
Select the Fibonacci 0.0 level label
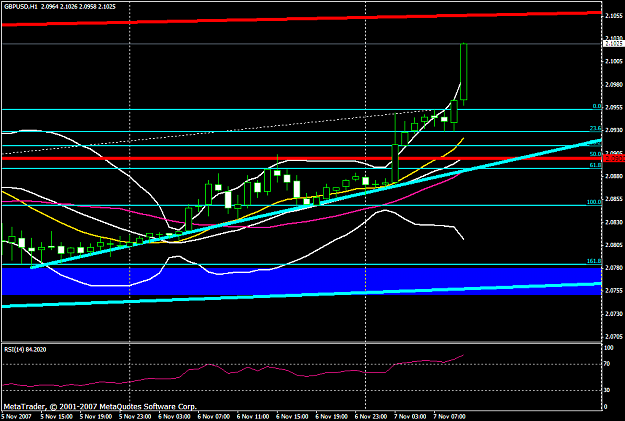pyautogui.click(x=597, y=106)
